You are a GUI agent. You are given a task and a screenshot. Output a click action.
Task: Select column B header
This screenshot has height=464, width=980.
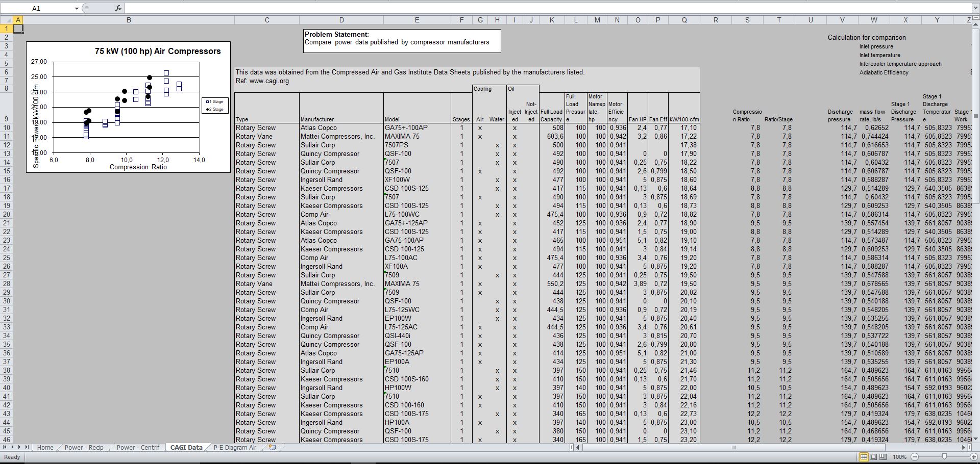tap(129, 20)
